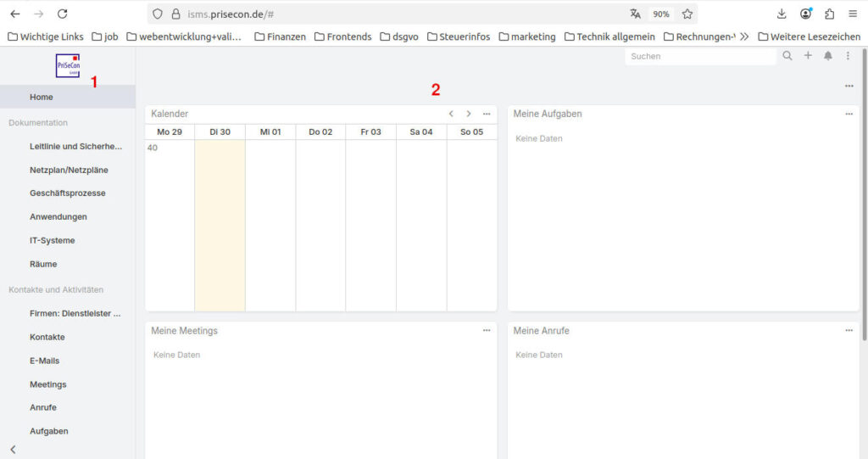Viewport: 868px width, 459px height.
Task: Open Kalender panel options menu
Action: coord(487,114)
